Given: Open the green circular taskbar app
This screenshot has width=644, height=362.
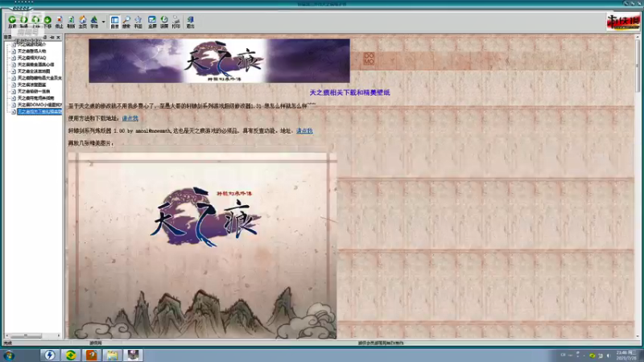Looking at the screenshot, I should click(71, 355).
